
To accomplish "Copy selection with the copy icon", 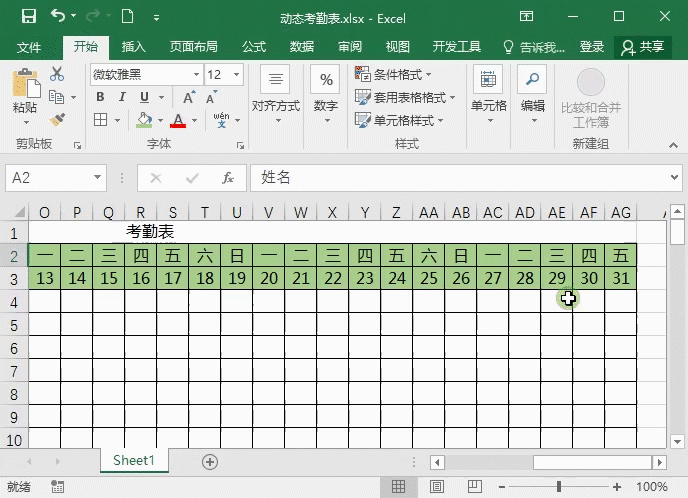I will [56, 97].
